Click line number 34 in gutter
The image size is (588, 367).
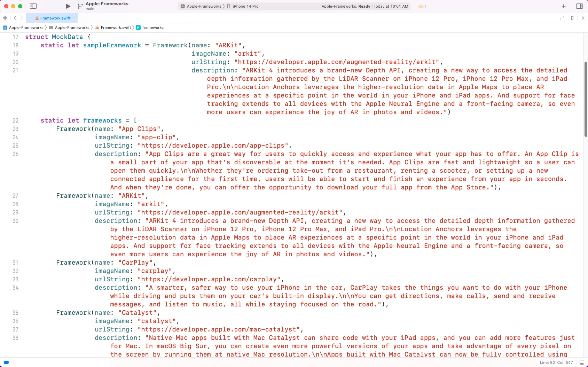[x=15, y=288]
